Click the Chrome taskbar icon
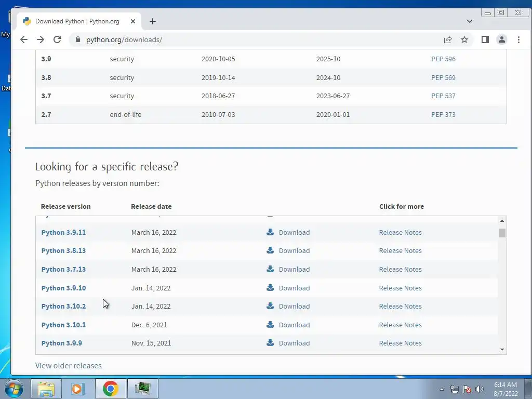The image size is (532, 399). coord(110,389)
